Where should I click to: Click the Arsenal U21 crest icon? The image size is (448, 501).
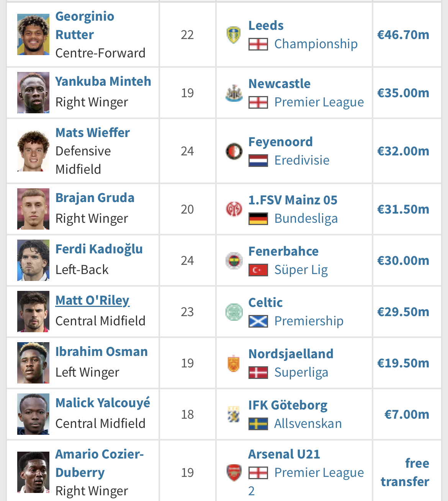(234, 473)
